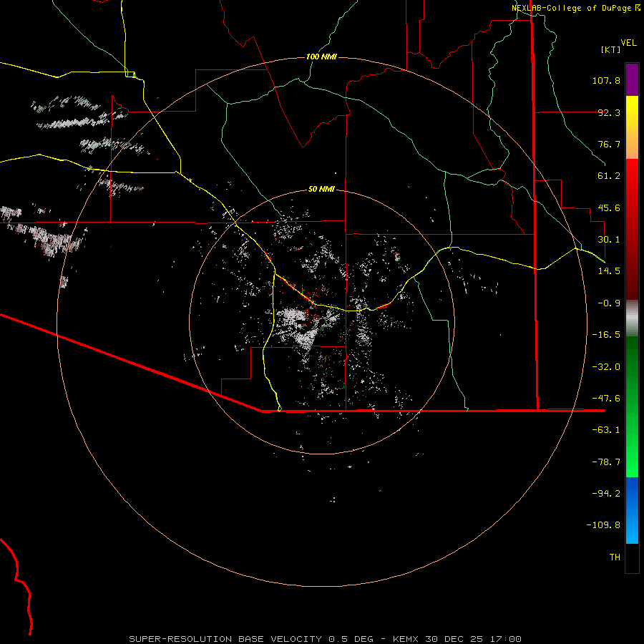Select the 92.3 velocity scale value
This screenshot has width=644, height=644.
(609, 112)
